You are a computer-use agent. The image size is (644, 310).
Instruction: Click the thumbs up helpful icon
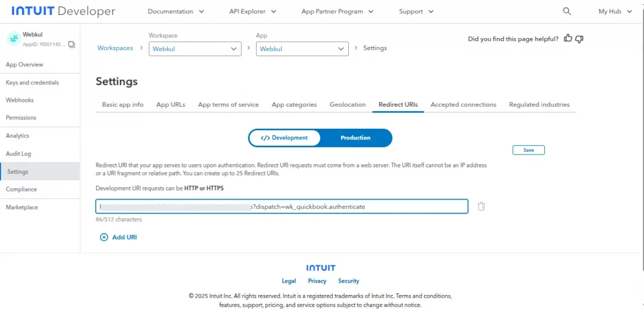coord(568,39)
